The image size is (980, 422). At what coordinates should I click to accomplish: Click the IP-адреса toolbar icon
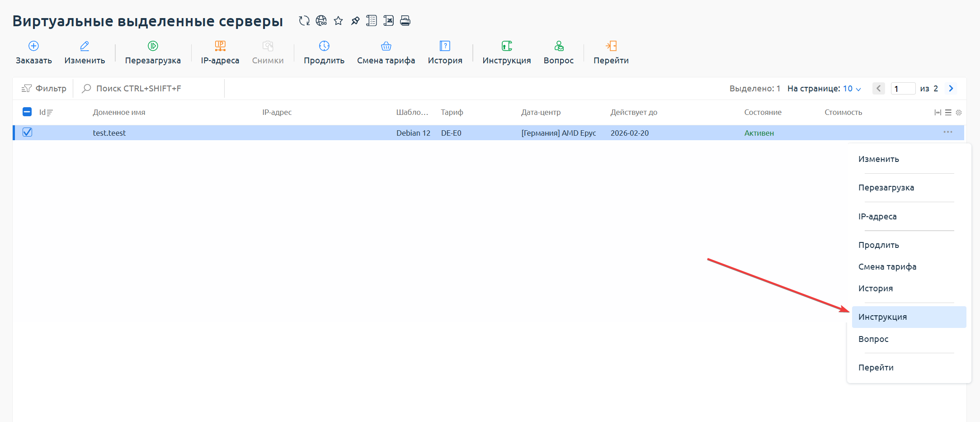click(220, 47)
